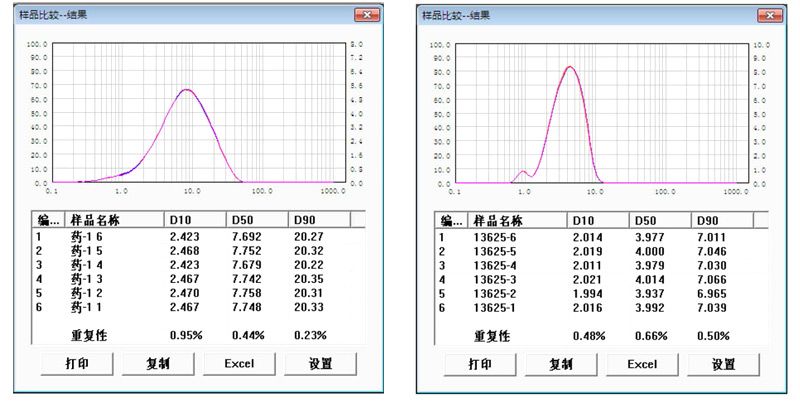800x405 pixels.
Task: Click D10 column header in 药-1 table
Action: click(193, 219)
